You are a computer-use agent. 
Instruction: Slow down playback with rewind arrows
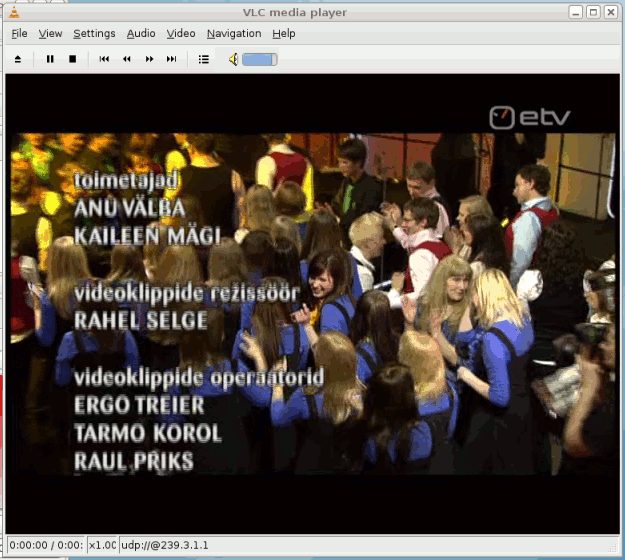pos(127,59)
